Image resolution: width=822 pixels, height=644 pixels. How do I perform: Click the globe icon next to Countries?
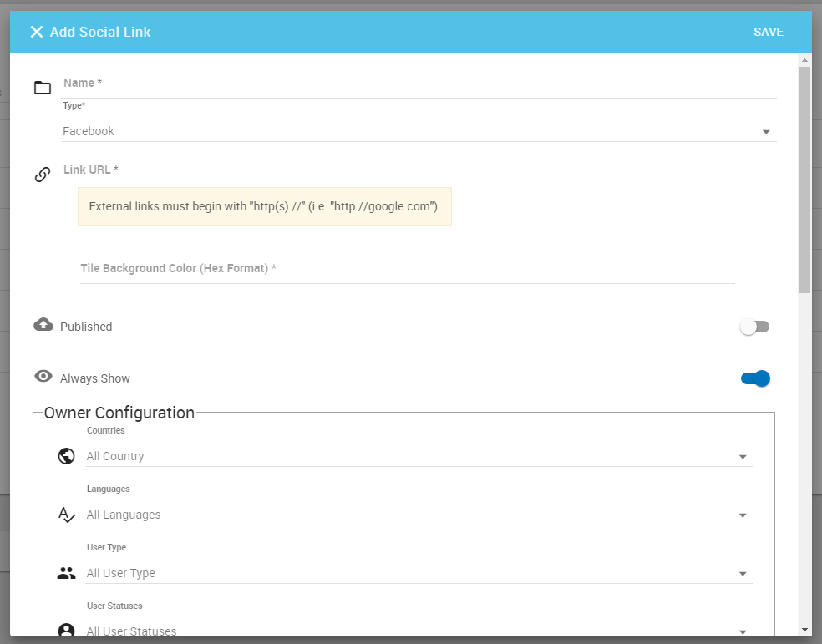tap(67, 456)
